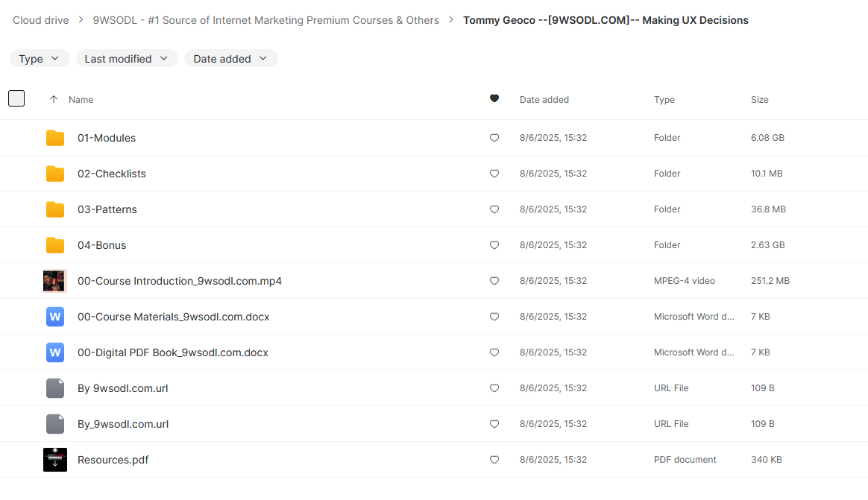The image size is (868, 500).
Task: Click the Word icon for 00-Course Materials
Action: (x=55, y=317)
